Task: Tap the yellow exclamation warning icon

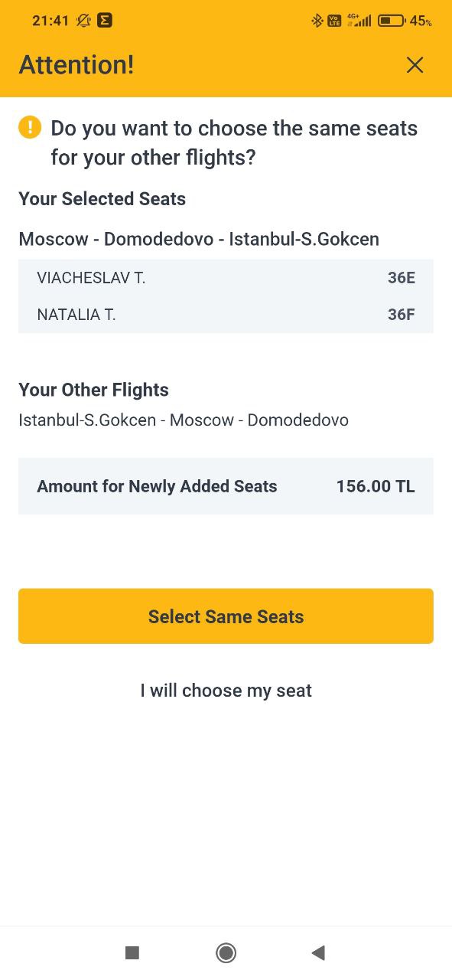Action: 30,126
